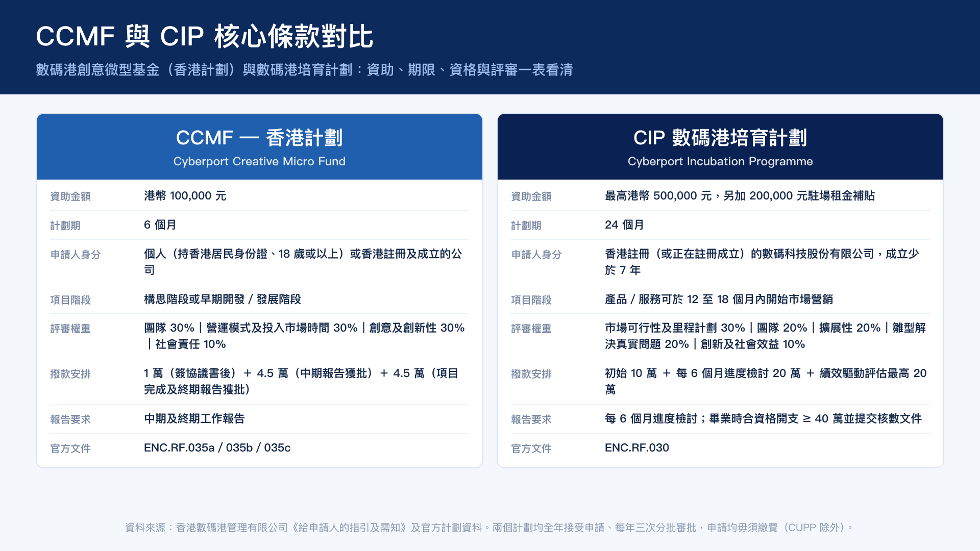Viewport: 980px width, 551px height.
Task: Click the '計劃期' label in CCMF card
Action: coord(65,226)
